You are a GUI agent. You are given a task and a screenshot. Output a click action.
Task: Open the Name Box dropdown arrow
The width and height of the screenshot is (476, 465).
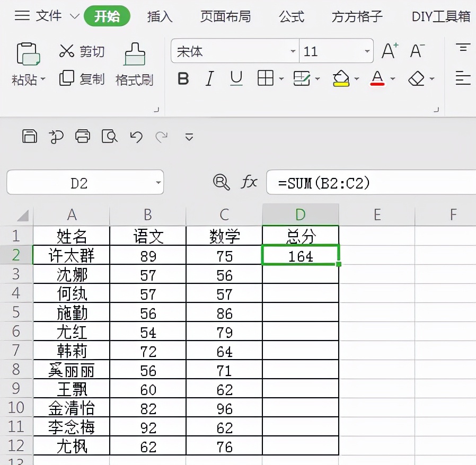click(x=158, y=183)
